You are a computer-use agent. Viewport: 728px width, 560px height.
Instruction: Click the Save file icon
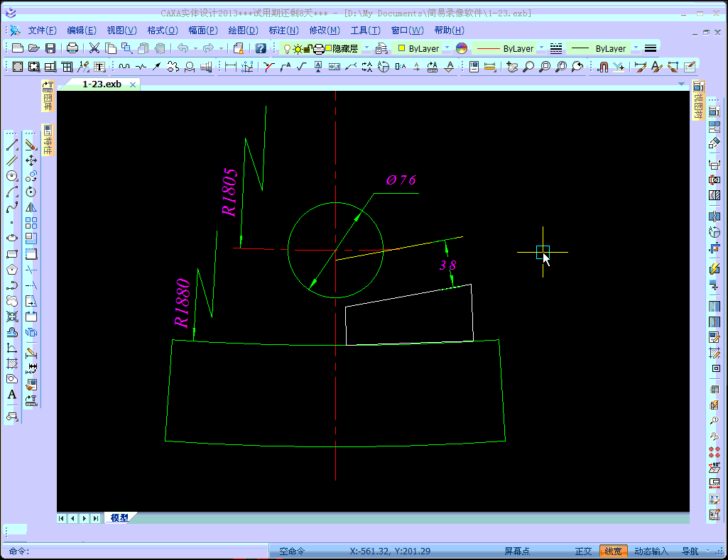(x=50, y=48)
